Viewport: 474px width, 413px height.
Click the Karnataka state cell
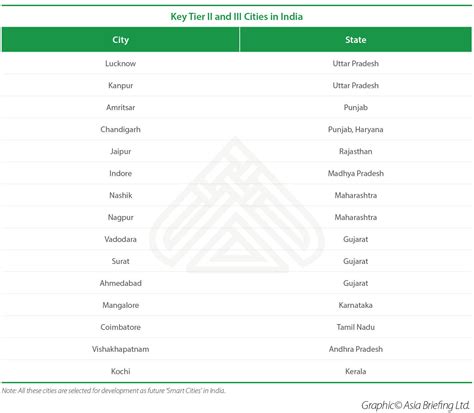pyautogui.click(x=355, y=305)
